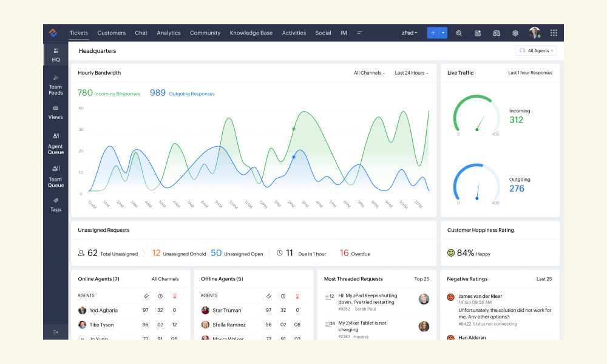Expand the sidebar with bottom arrow icon

click(56, 332)
